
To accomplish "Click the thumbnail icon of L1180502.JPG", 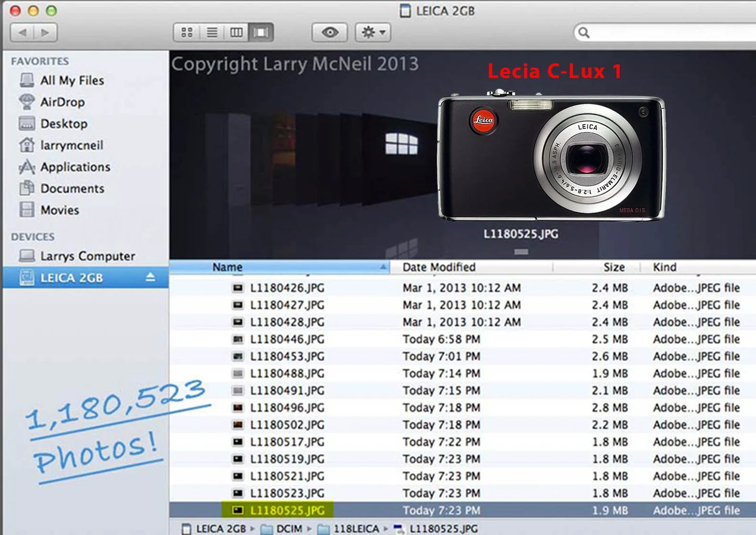I will click(238, 425).
